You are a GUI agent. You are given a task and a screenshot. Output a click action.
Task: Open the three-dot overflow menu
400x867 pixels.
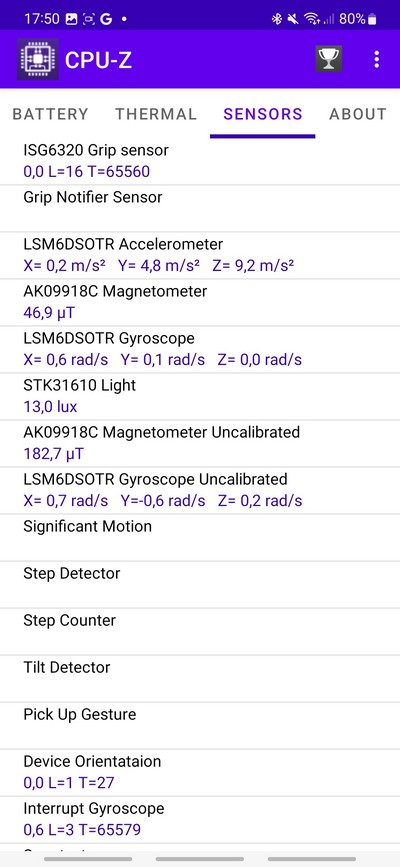point(377,59)
